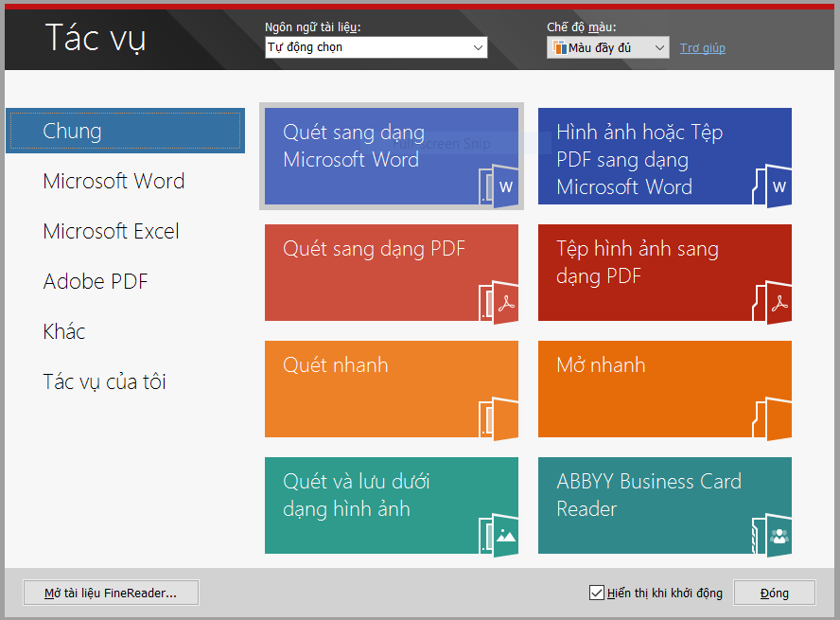Switch to the Microsoft Word category
The width and height of the screenshot is (840, 620).
(x=114, y=181)
